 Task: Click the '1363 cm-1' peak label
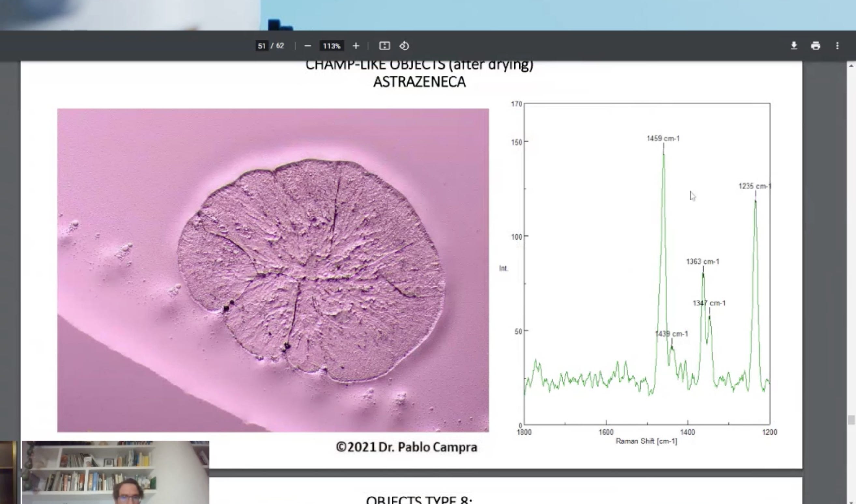tap(703, 261)
